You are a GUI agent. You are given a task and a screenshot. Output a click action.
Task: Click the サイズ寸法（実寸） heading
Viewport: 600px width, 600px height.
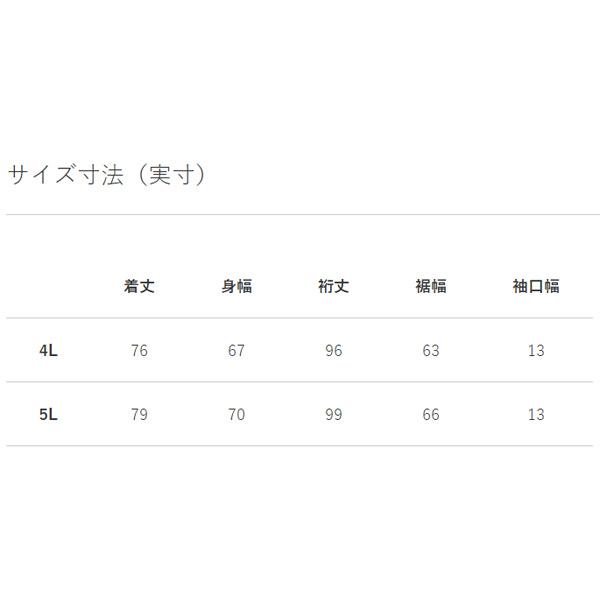[108, 175]
